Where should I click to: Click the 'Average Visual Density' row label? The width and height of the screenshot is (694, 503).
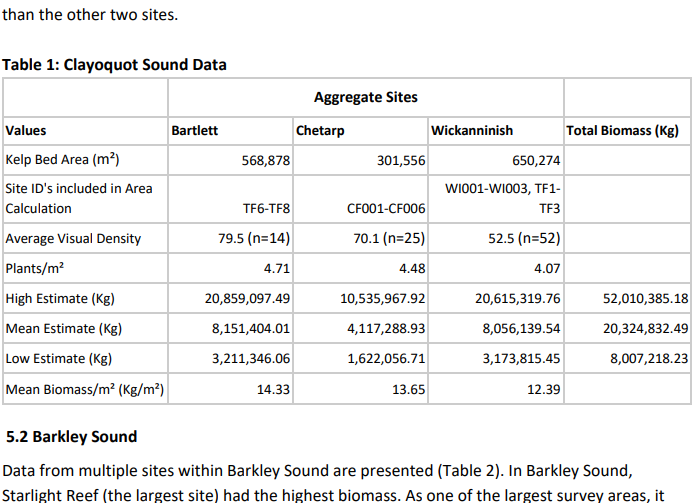[73, 239]
